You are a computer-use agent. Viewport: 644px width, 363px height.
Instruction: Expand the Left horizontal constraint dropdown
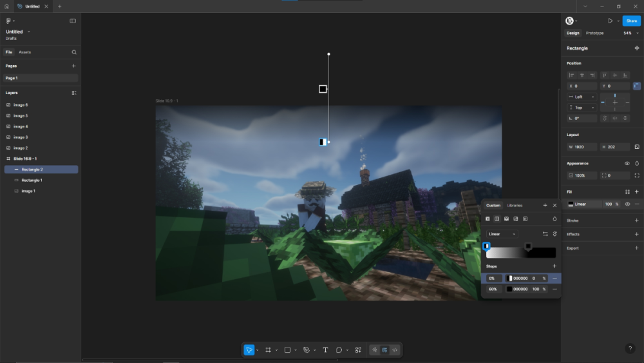(x=582, y=97)
